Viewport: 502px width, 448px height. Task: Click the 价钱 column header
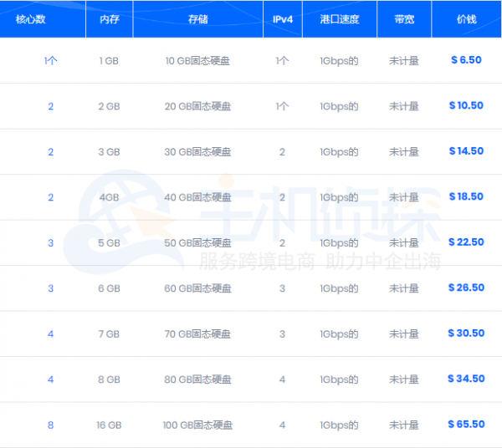pyautogui.click(x=466, y=18)
